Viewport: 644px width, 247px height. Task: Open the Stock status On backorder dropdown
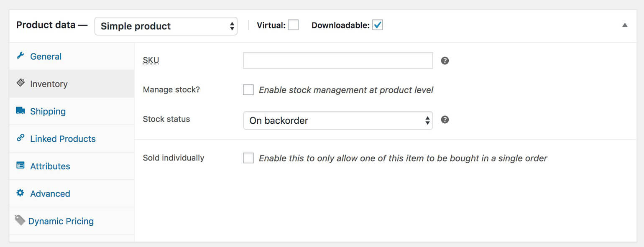pos(338,120)
